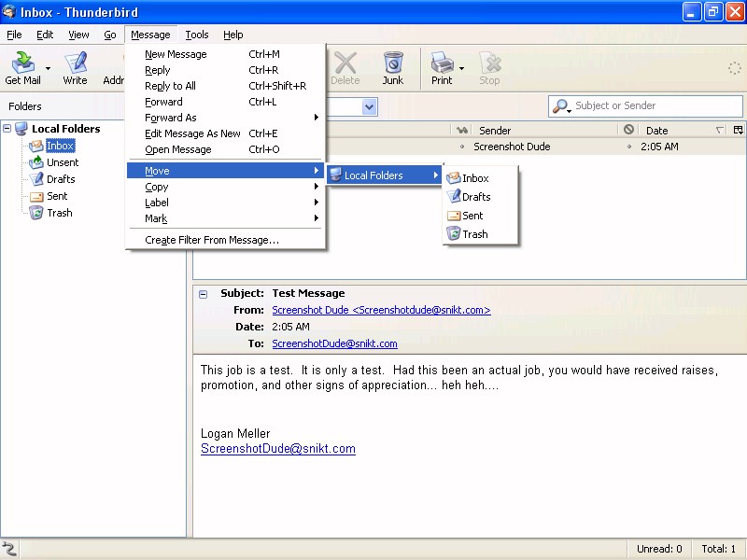Click the disabled Delete toolbar icon
The image size is (747, 560).
(345, 68)
